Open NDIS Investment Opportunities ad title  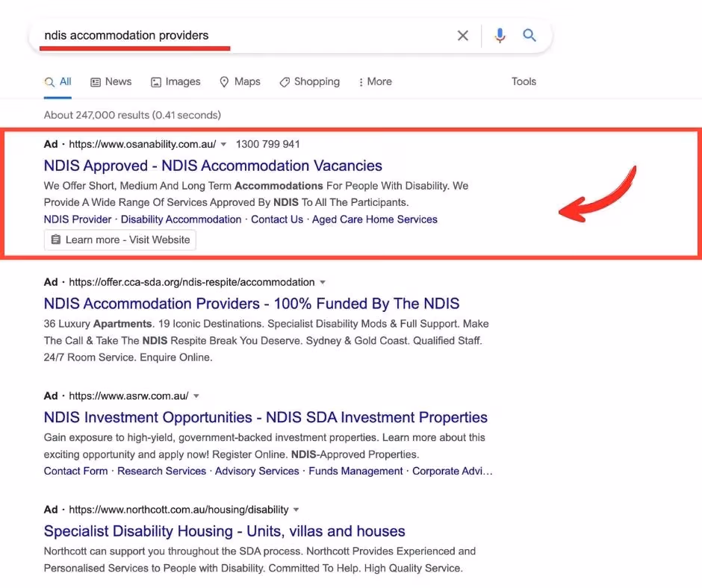point(265,417)
